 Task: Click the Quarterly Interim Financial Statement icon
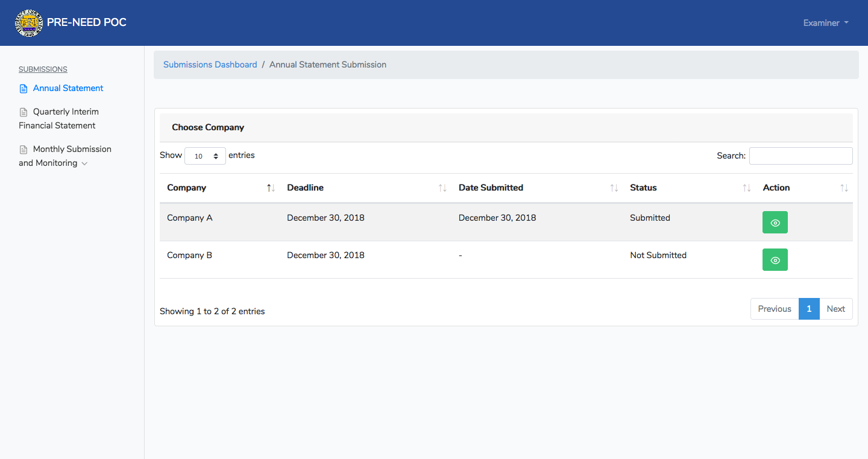(x=24, y=112)
